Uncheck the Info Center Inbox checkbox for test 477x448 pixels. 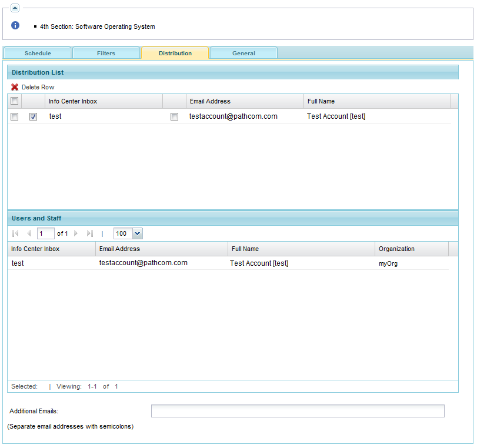(x=34, y=116)
